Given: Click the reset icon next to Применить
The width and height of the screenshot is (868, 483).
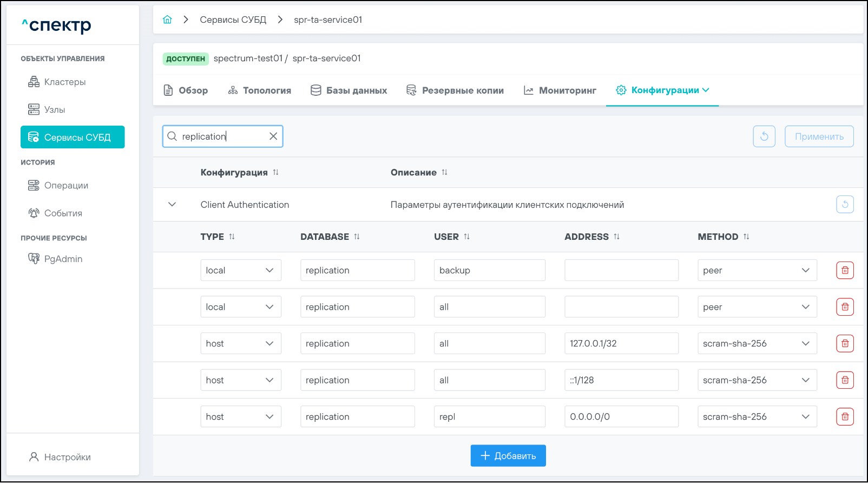Looking at the screenshot, I should (x=764, y=136).
